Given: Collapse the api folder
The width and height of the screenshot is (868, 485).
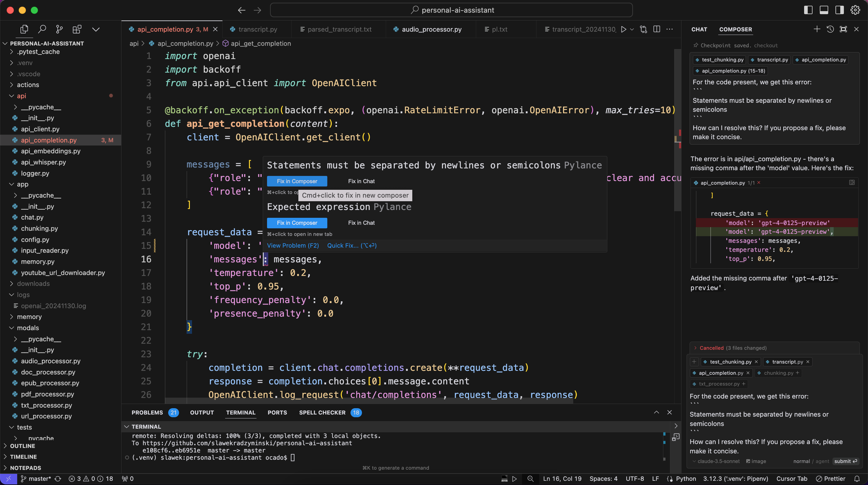Looking at the screenshot, I should 61,96.
